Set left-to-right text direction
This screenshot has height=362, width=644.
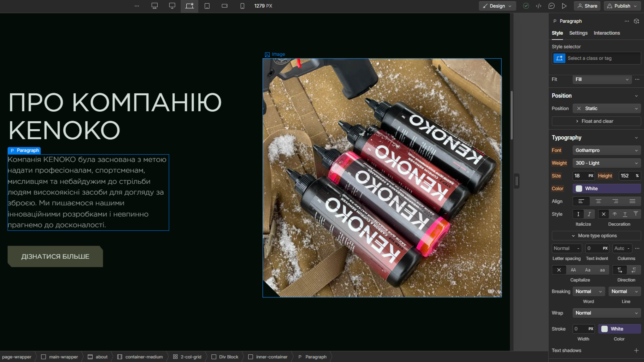pos(620,270)
